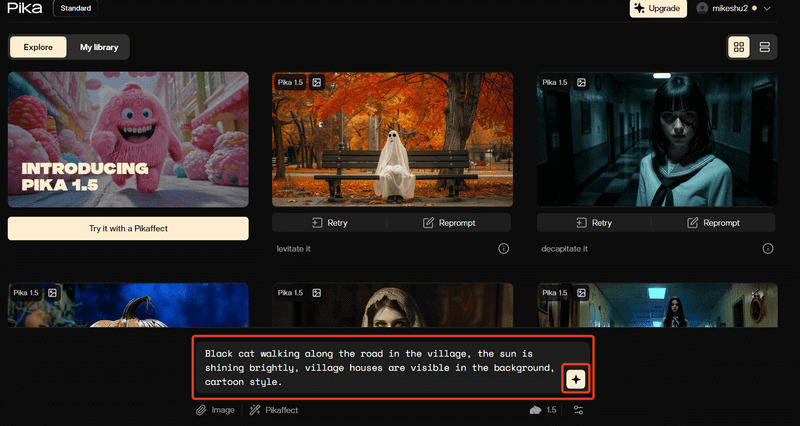Show info for decapitate it
Viewport: 800px width, 426px height.
point(768,248)
